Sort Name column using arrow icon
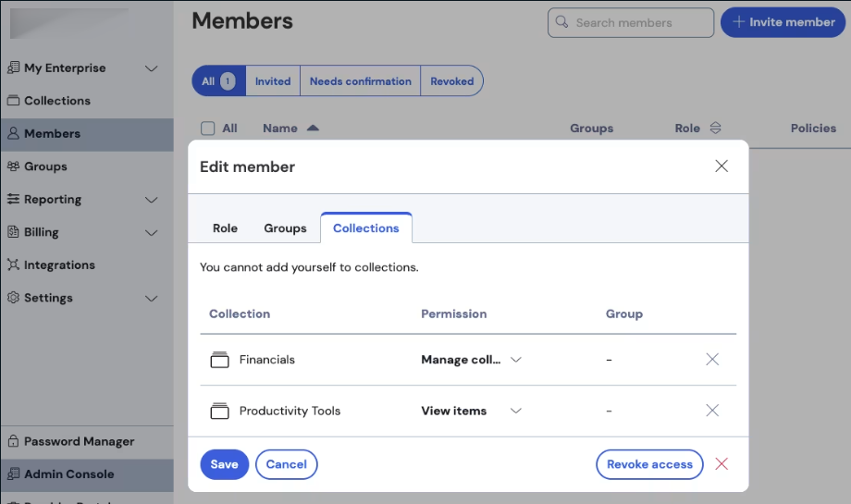 pos(313,129)
